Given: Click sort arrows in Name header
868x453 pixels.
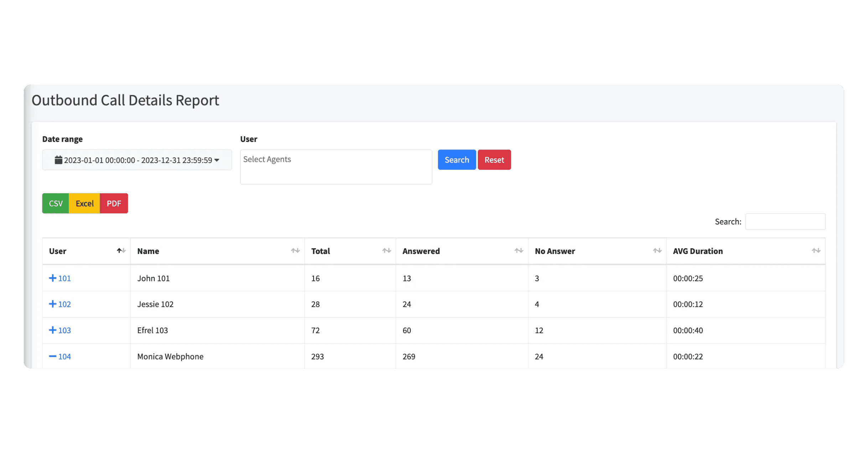Looking at the screenshot, I should [x=295, y=251].
